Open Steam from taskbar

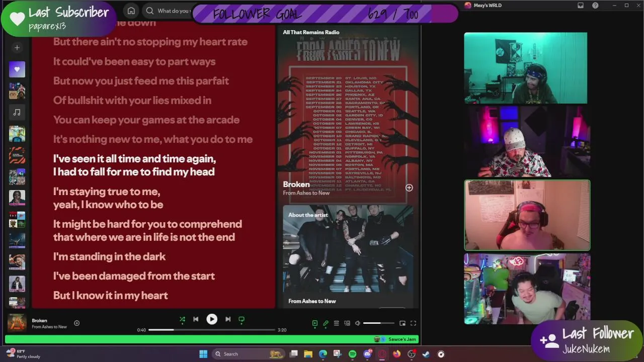(x=426, y=354)
